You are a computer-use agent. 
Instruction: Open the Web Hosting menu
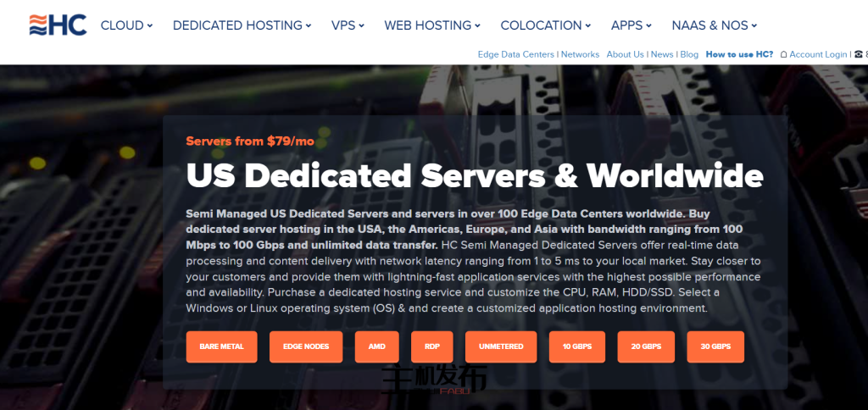[431, 25]
